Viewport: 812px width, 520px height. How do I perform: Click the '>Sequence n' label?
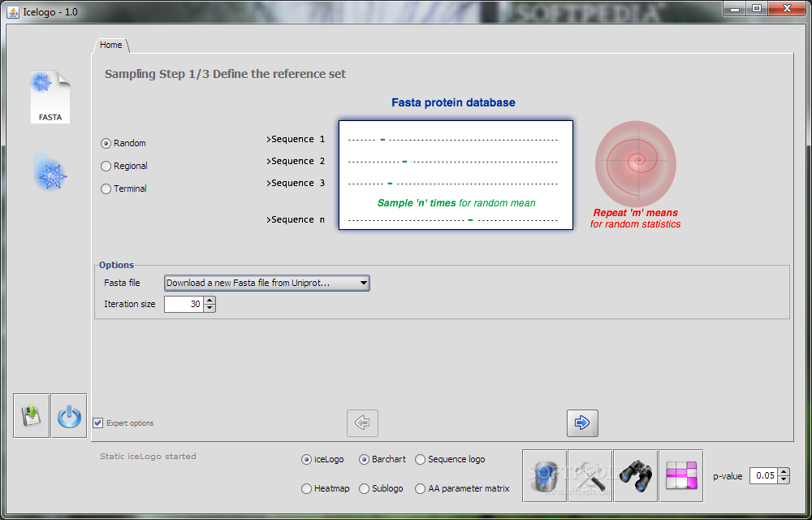pyautogui.click(x=296, y=219)
